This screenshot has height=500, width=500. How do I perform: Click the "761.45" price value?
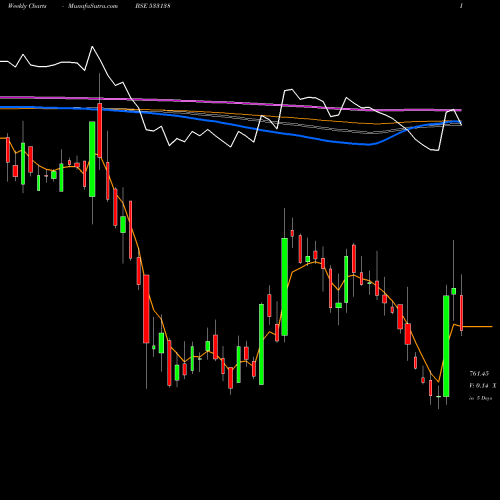tap(479, 373)
